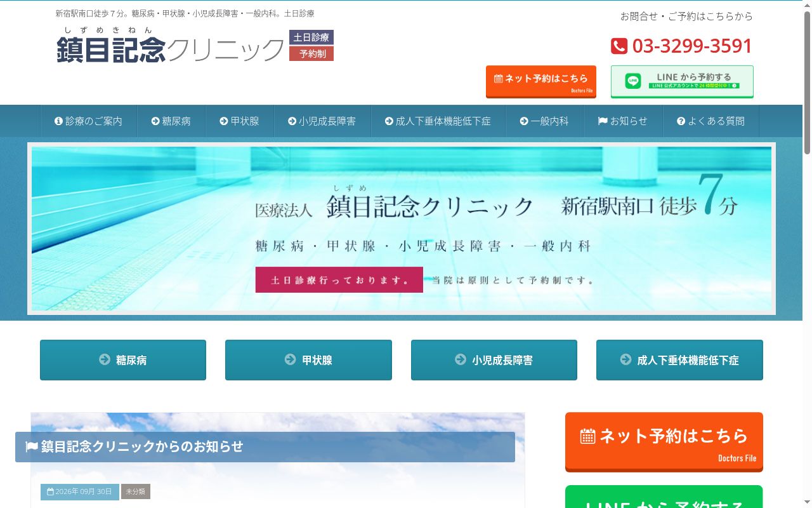Click the arrow icon on the large 小児成長障害 button

461,359
